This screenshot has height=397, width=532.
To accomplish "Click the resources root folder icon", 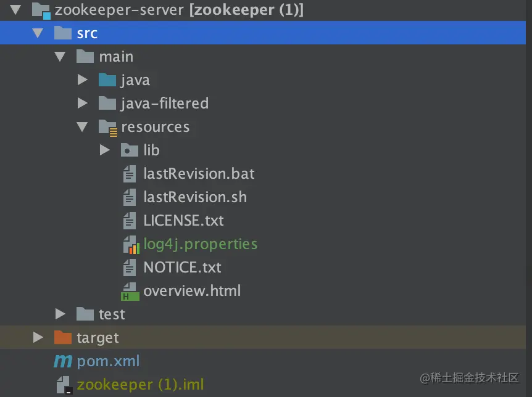I will pos(108,128).
